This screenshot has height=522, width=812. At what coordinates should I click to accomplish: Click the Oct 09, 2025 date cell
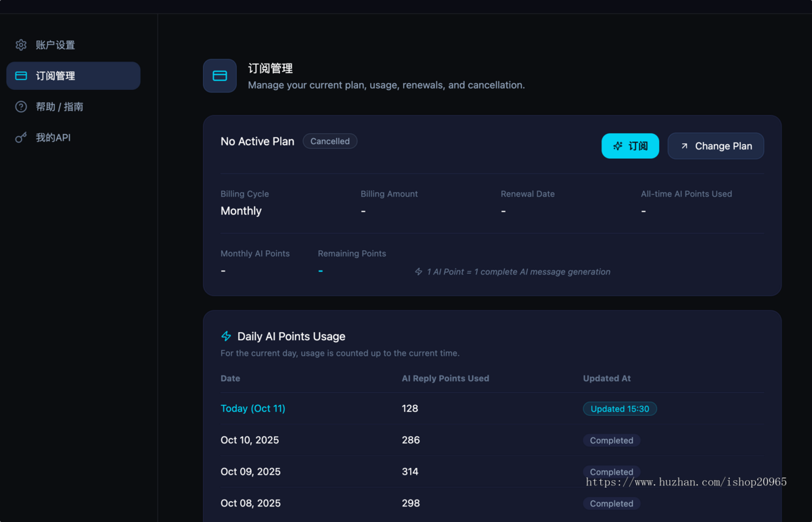tap(250, 472)
